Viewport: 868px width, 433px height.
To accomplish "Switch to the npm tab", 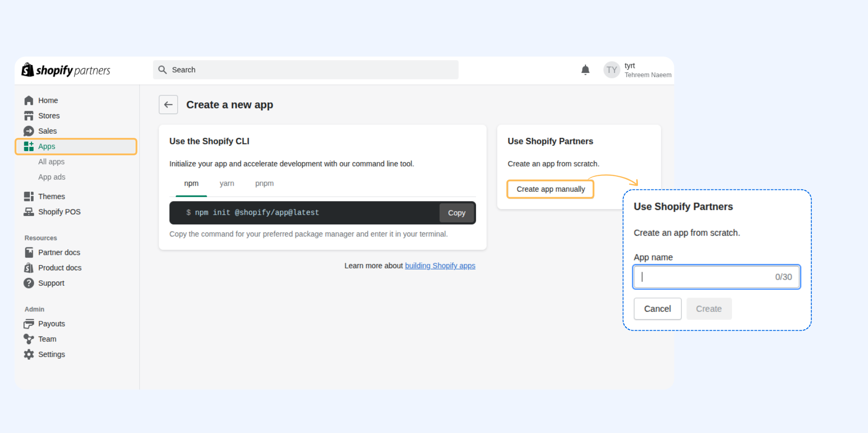I will pyautogui.click(x=191, y=184).
